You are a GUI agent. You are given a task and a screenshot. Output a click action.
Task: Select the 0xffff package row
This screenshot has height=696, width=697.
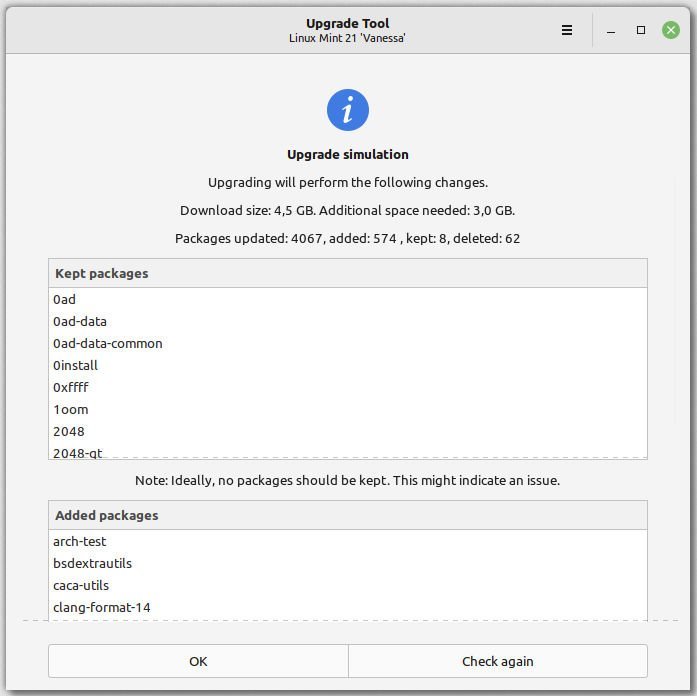71,387
